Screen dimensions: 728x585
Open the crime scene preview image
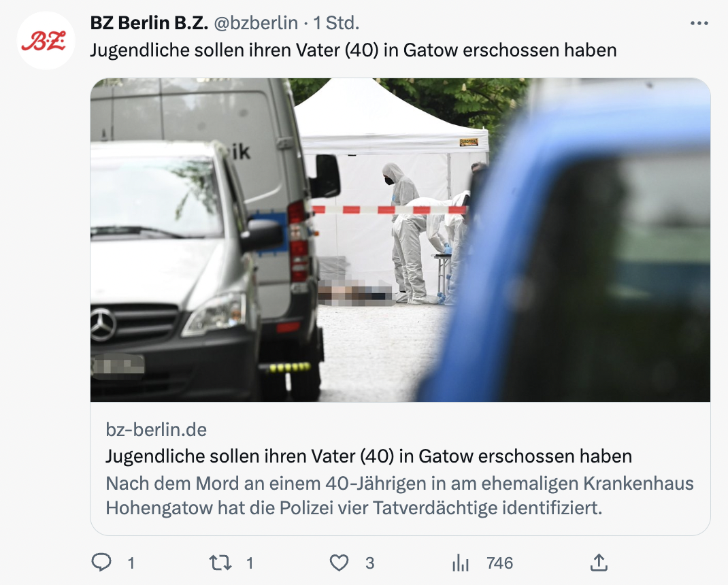(400, 239)
